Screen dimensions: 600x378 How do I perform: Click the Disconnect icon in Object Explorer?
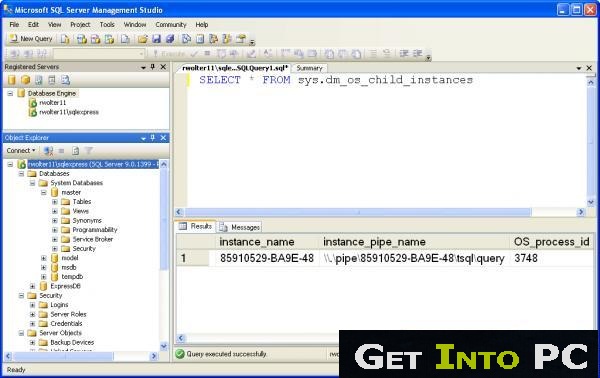48,151
